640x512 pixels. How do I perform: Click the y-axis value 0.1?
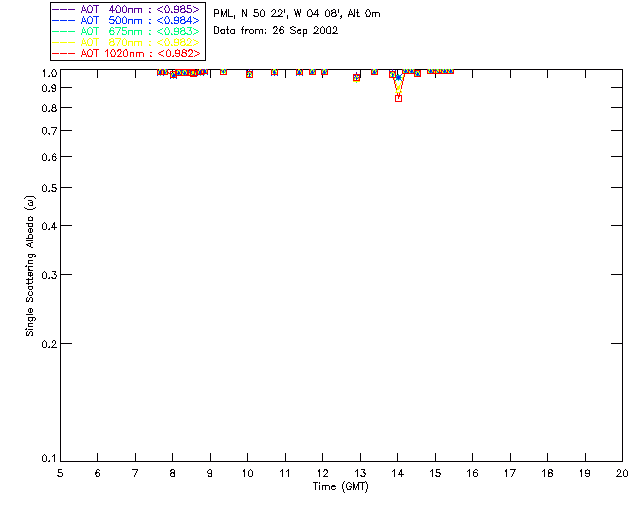(49, 459)
